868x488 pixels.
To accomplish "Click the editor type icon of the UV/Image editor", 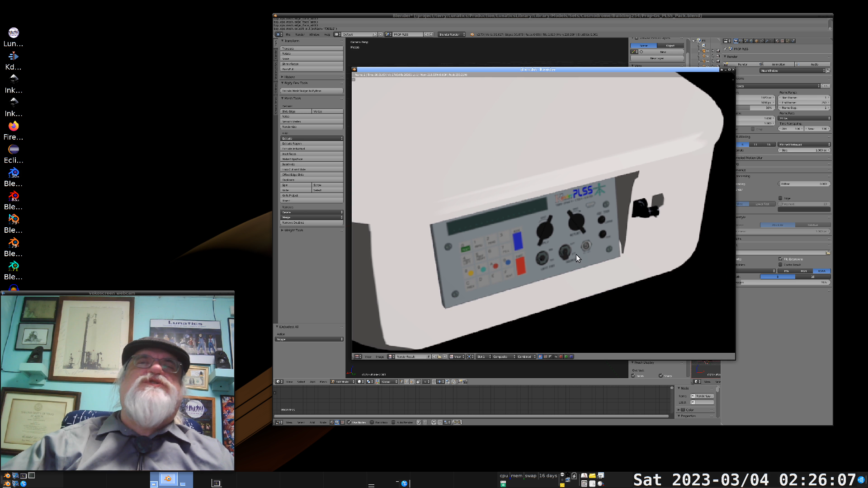I will 357,357.
